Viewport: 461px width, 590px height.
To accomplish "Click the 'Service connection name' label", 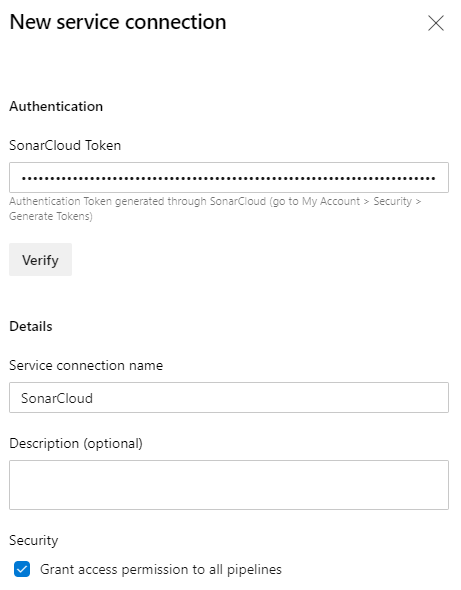I will tap(86, 365).
